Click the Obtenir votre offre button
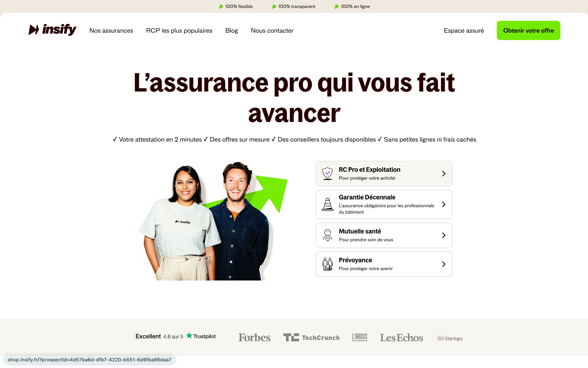 [528, 30]
